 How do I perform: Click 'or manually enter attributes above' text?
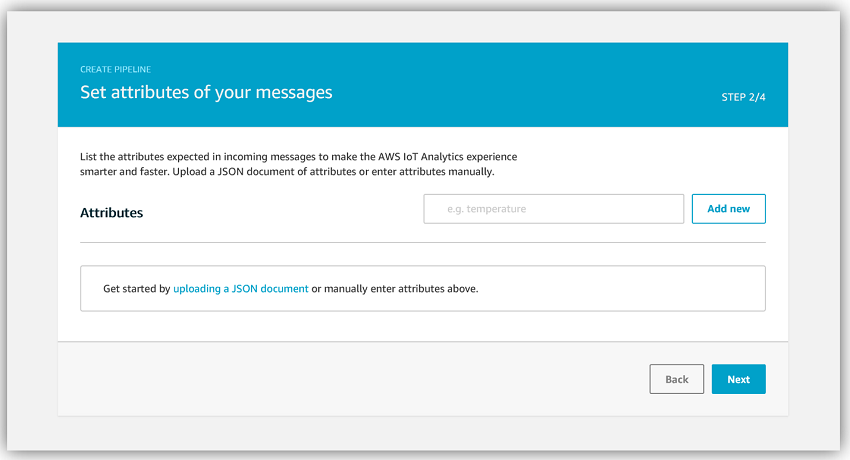pyautogui.click(x=395, y=289)
